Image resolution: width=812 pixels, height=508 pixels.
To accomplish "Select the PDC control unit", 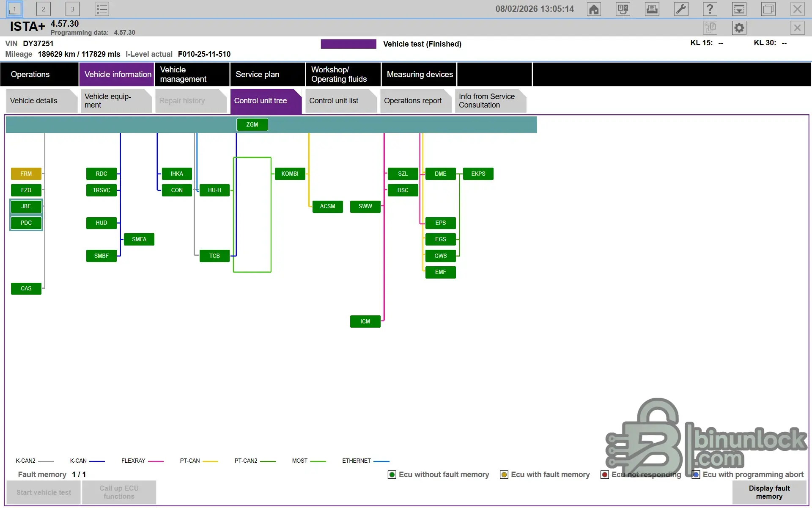I will [x=26, y=223].
